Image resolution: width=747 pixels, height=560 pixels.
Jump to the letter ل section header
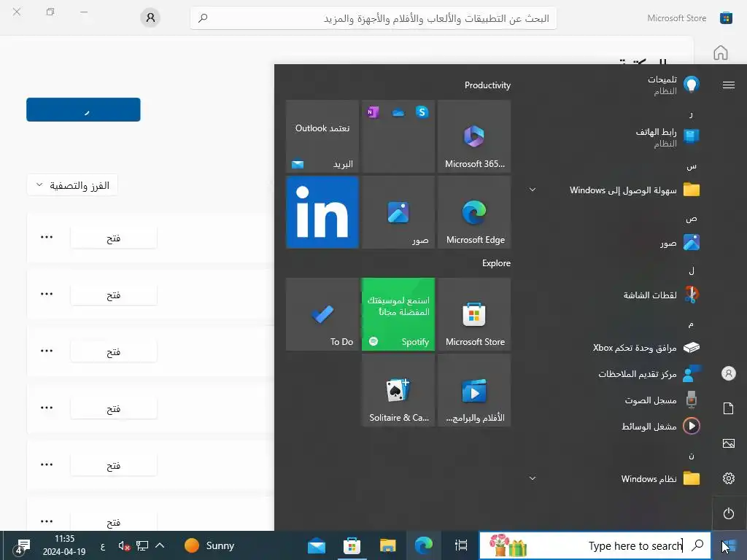[691, 271]
